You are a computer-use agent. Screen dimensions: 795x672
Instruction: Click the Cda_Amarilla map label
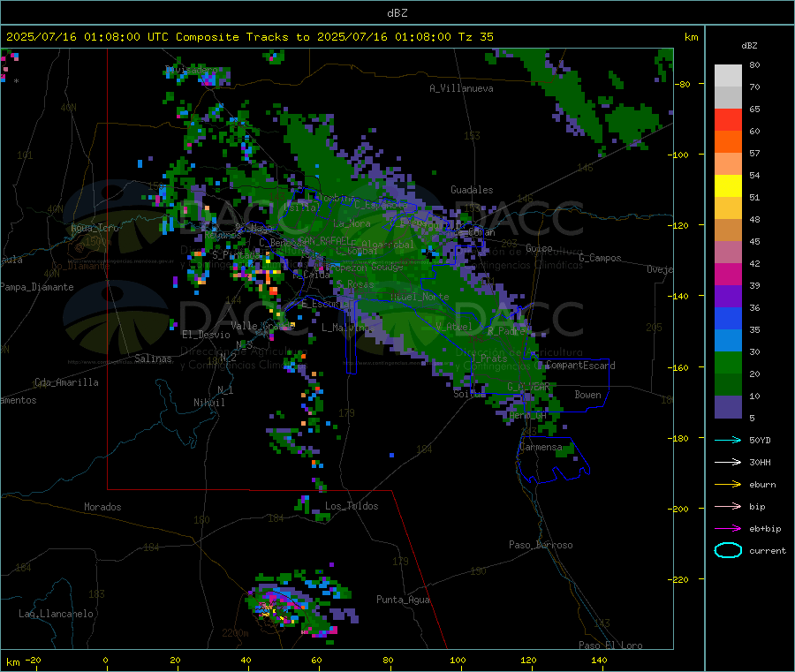click(66, 382)
